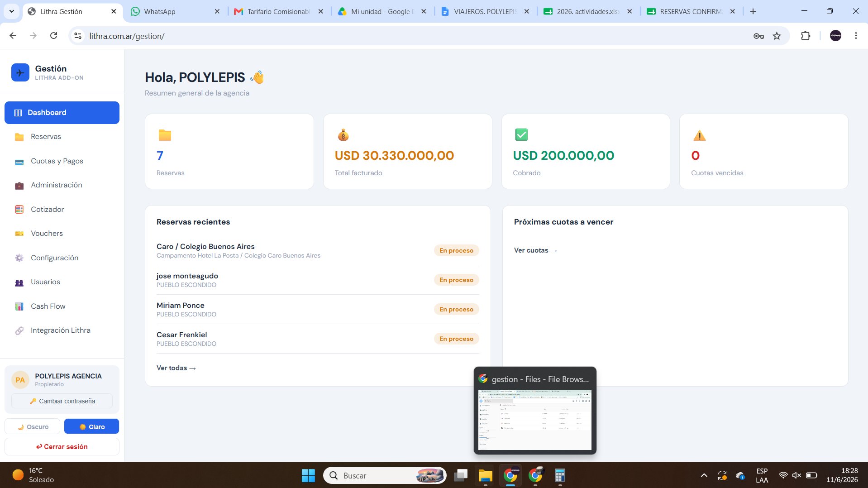
Task: Click the Cash Flow chart icon
Action: (x=19, y=306)
